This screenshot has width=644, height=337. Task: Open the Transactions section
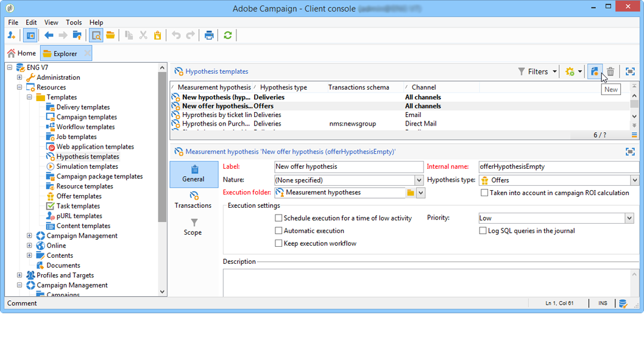pyautogui.click(x=194, y=200)
